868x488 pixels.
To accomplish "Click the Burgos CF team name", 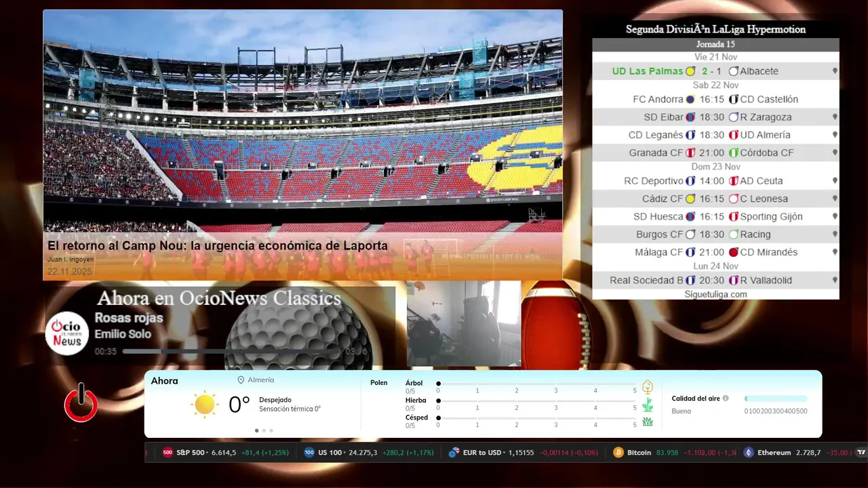I will (660, 235).
